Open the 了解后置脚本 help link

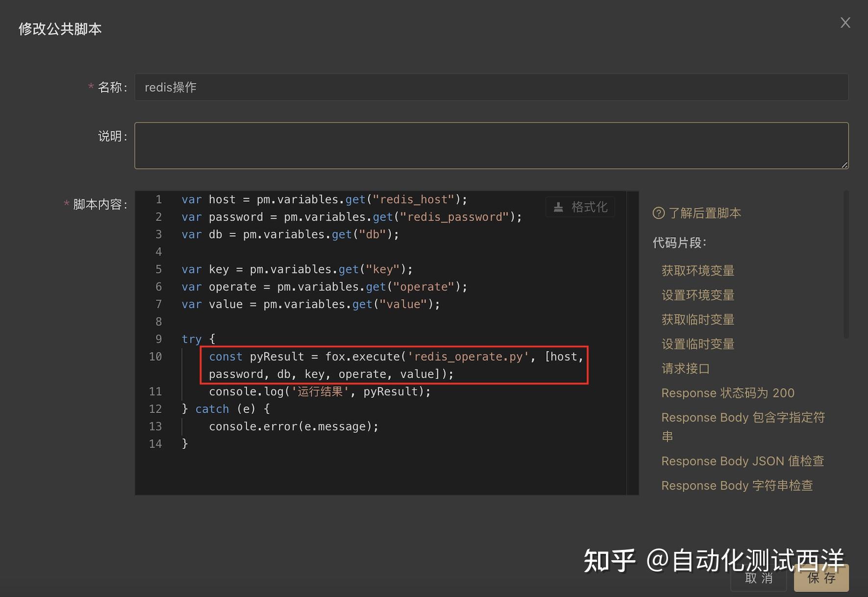tap(704, 213)
